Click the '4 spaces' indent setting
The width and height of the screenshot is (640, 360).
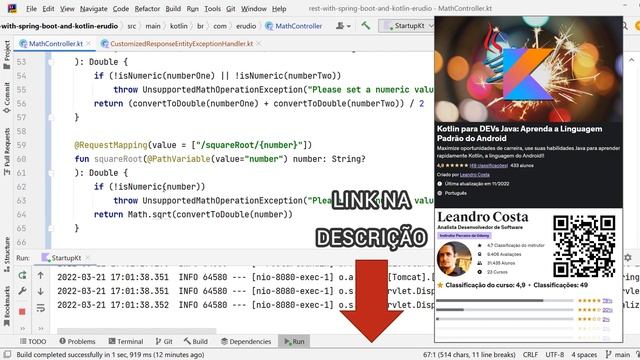(584, 355)
